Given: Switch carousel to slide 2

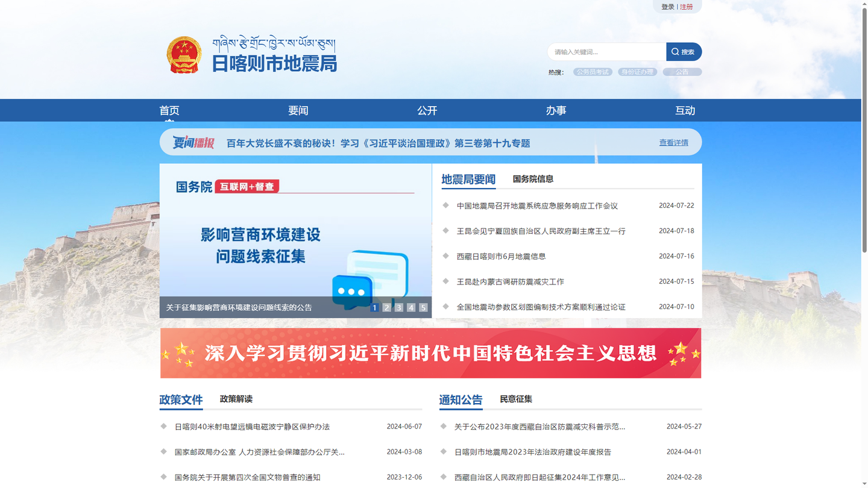Looking at the screenshot, I should (387, 307).
